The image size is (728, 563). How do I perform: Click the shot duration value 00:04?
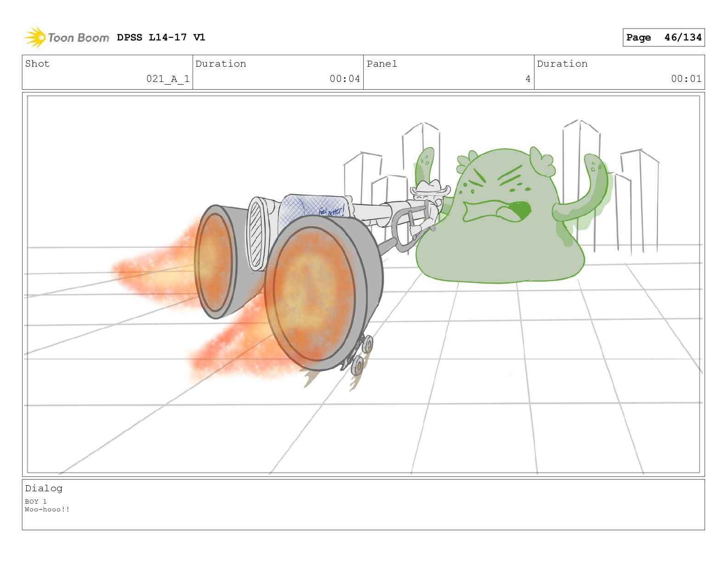tap(345, 79)
